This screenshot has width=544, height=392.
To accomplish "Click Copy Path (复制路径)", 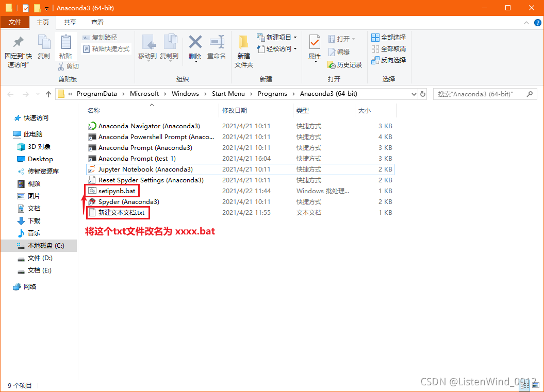I will click(100, 38).
